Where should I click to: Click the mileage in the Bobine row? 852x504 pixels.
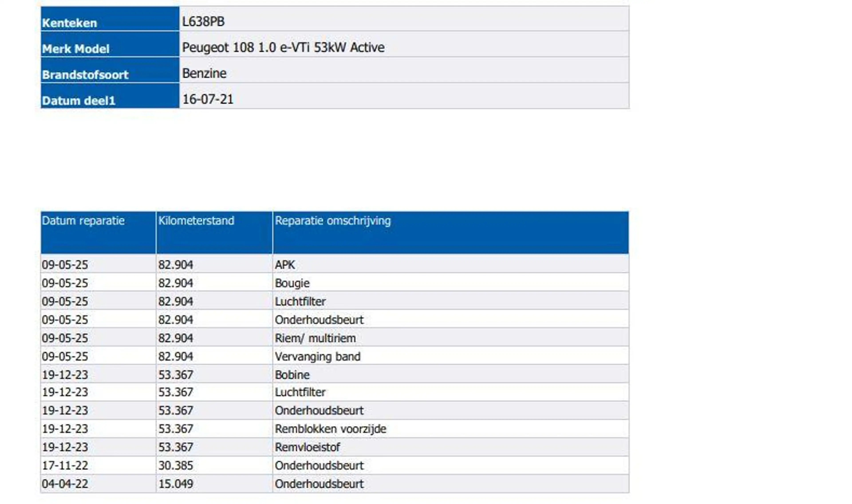tap(176, 375)
